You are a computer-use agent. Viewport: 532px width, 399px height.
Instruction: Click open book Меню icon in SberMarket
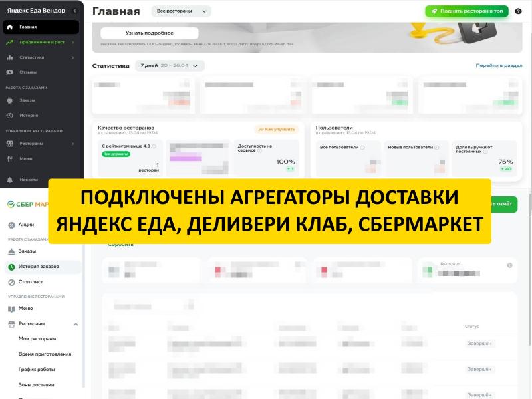point(11,309)
